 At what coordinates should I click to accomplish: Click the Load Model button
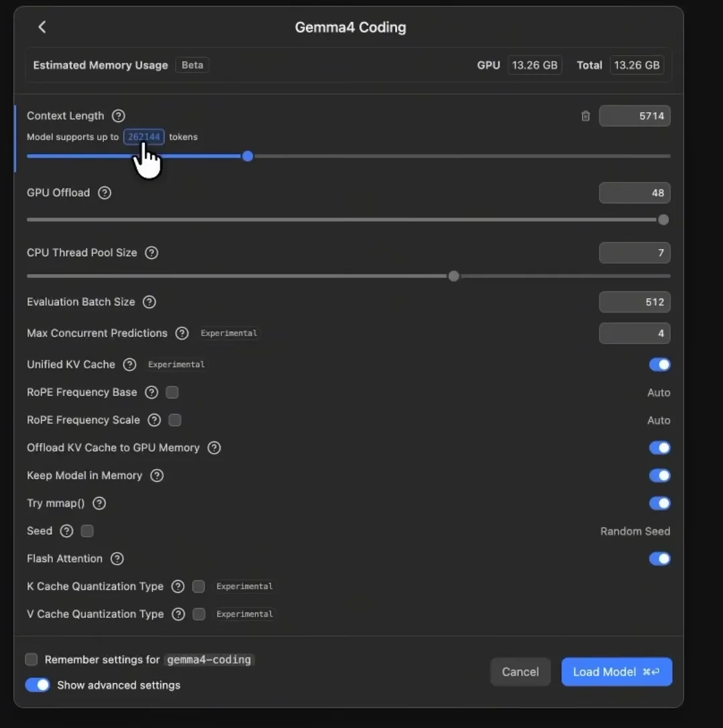(617, 672)
